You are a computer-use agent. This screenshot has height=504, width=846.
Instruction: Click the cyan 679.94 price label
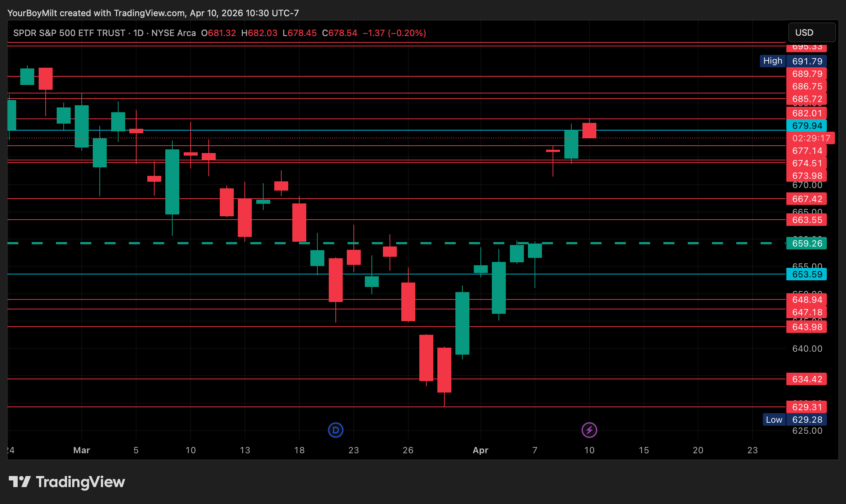(x=806, y=126)
